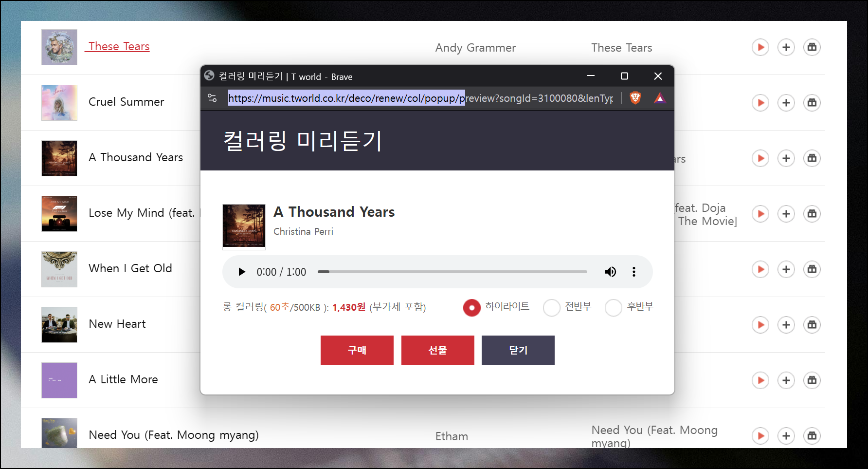Viewport: 868px width, 469px height.
Task: Add Lose My Mind with plus icon
Action: click(786, 214)
